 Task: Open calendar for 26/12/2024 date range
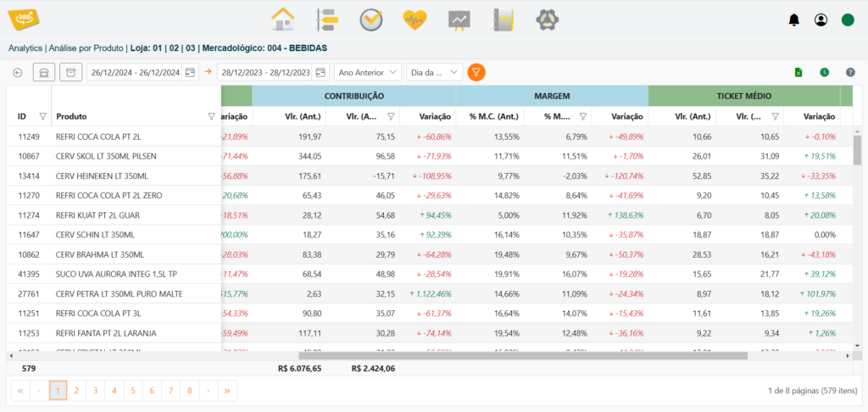[x=190, y=73]
